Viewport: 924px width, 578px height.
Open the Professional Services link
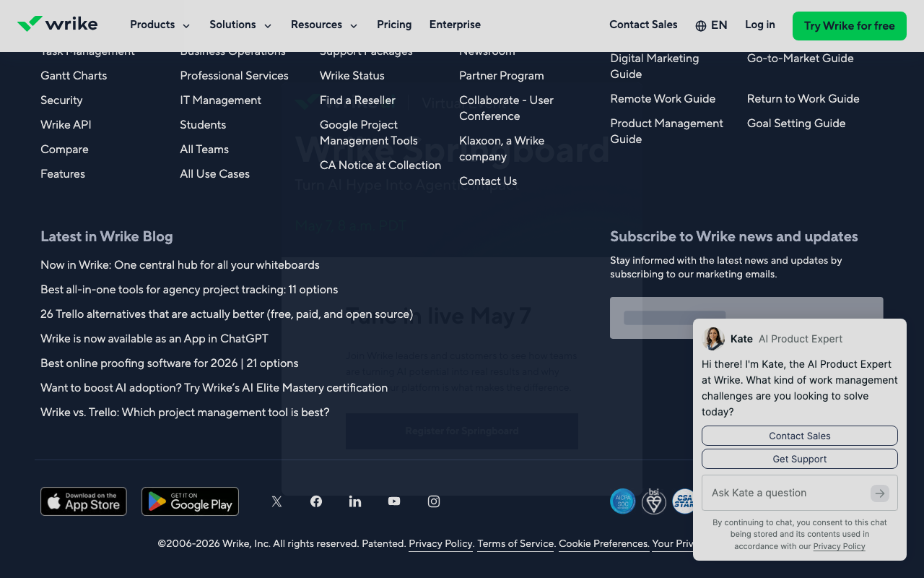pyautogui.click(x=234, y=76)
